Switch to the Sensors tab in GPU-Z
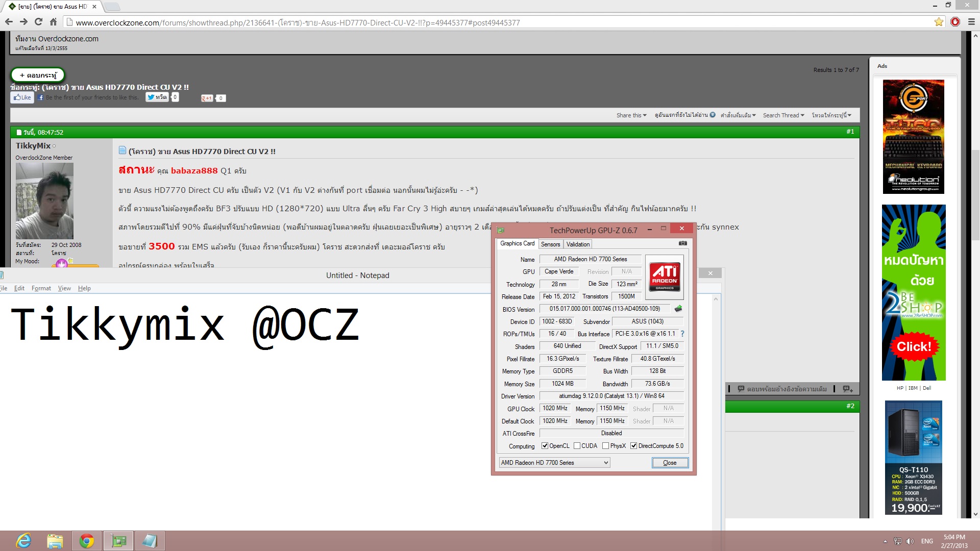980x551 pixels. 550,244
